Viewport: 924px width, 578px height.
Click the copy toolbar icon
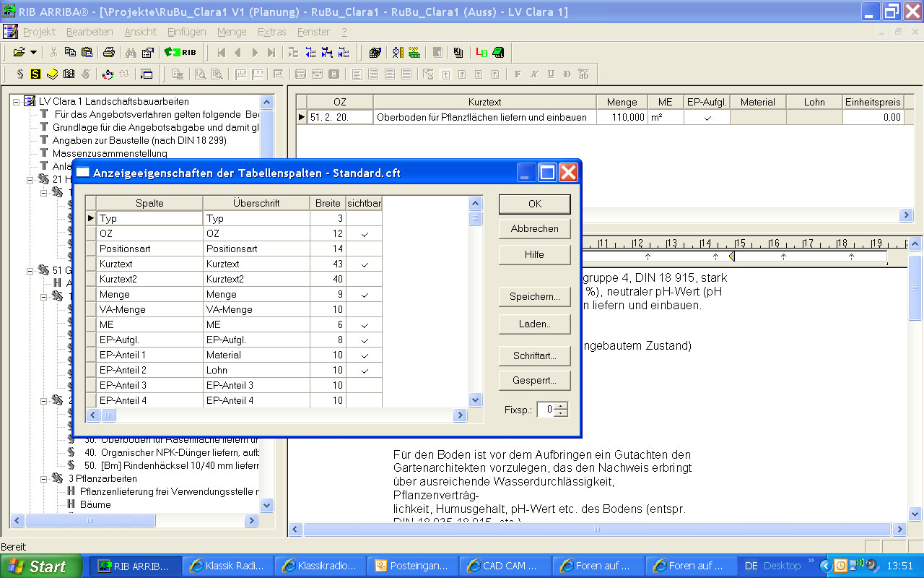tap(70, 52)
